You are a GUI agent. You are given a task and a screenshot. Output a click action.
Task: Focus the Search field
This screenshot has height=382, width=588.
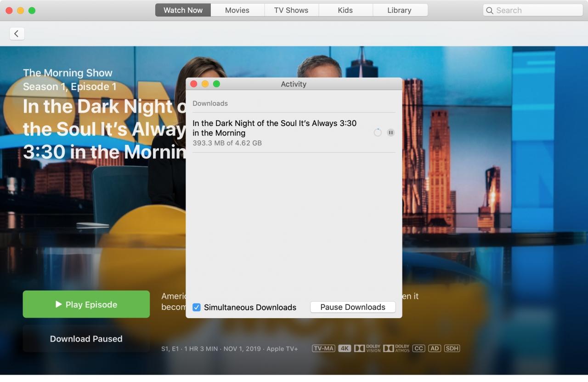[533, 11]
